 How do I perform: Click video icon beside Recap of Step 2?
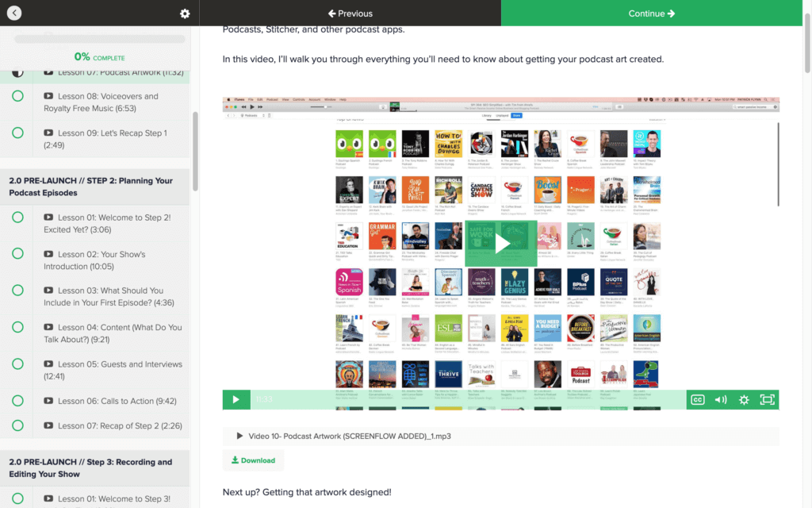coord(48,425)
